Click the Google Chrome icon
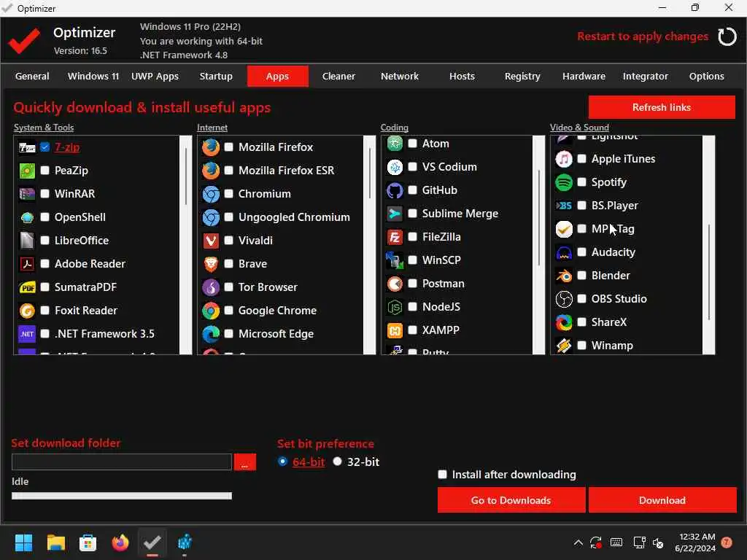Viewport: 747px width, 560px height. pyautogui.click(x=211, y=311)
